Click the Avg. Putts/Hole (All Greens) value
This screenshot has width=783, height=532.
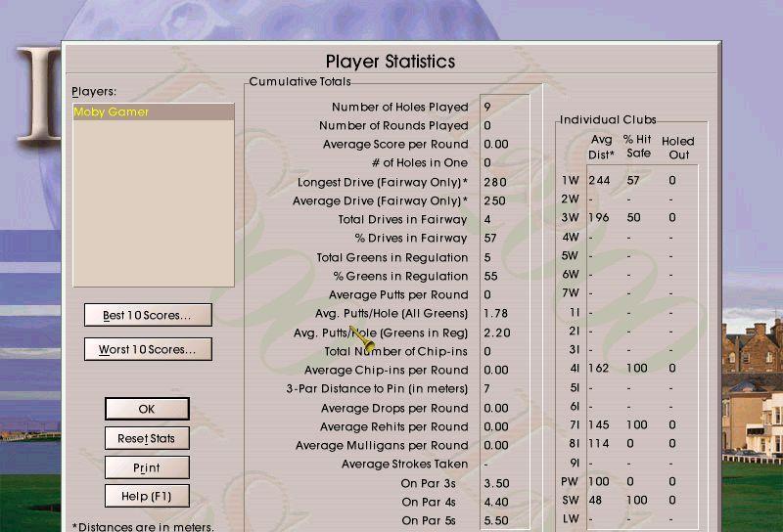click(x=496, y=313)
